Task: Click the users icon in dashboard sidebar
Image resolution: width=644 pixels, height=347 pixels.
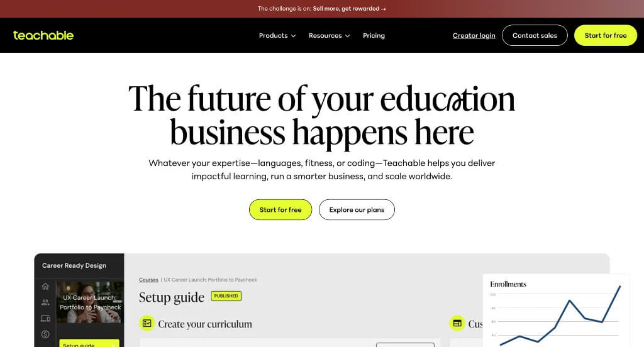Action: point(45,302)
